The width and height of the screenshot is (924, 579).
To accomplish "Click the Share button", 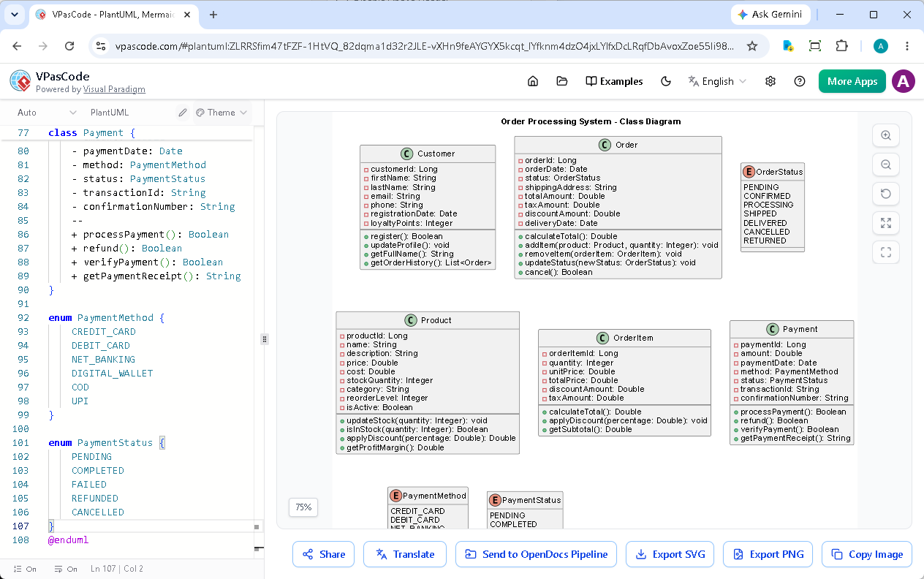I will (324, 554).
